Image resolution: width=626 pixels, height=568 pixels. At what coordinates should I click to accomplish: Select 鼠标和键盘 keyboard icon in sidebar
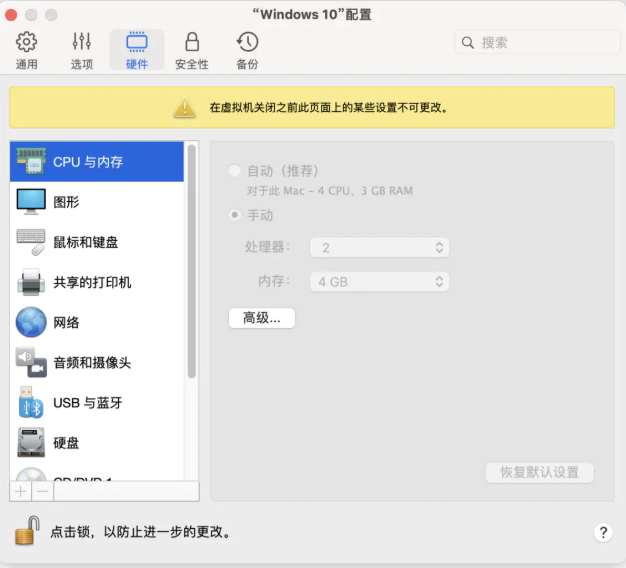pyautogui.click(x=31, y=242)
